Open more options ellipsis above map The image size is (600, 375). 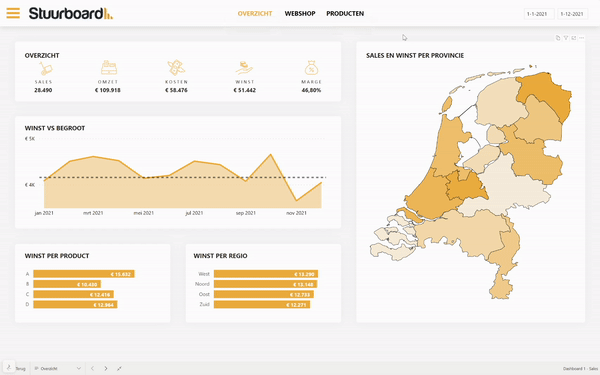point(582,38)
